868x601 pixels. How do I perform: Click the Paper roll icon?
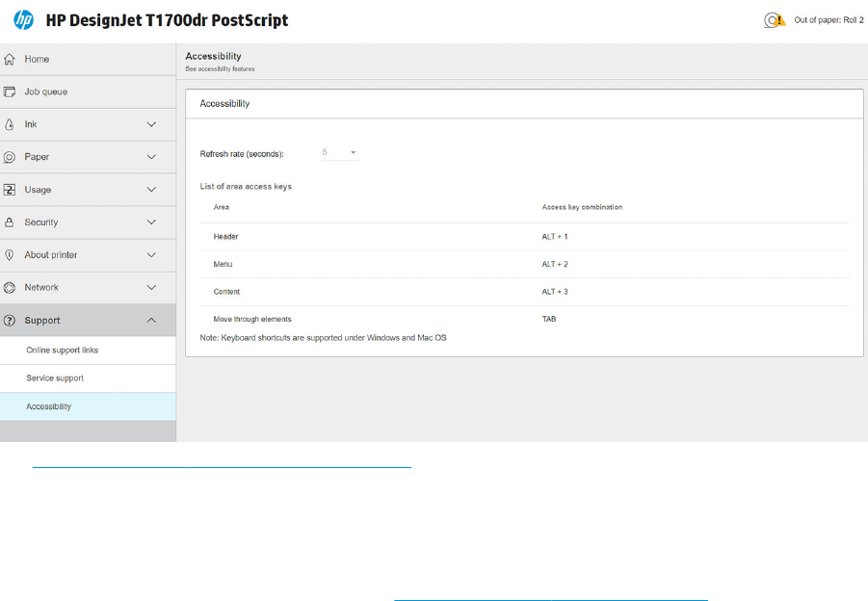10,157
